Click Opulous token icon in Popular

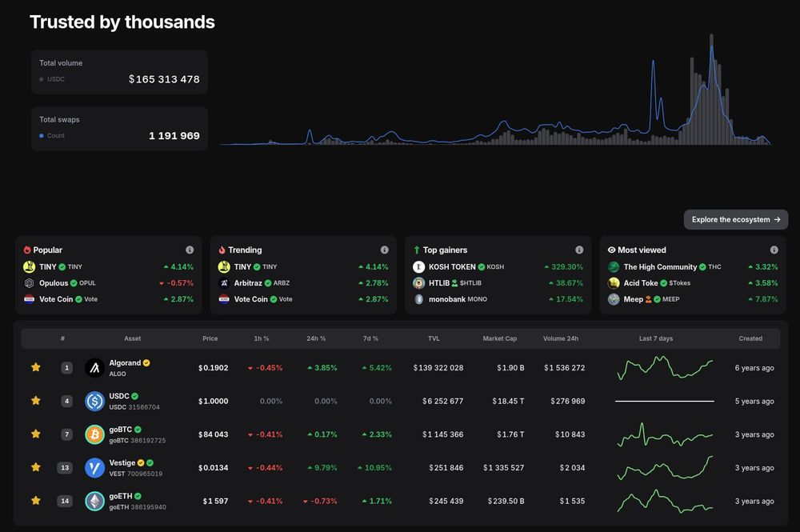click(x=29, y=283)
